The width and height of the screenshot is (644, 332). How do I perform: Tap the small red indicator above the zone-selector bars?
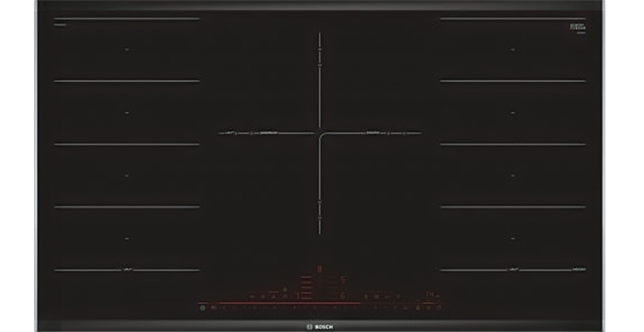(318, 268)
